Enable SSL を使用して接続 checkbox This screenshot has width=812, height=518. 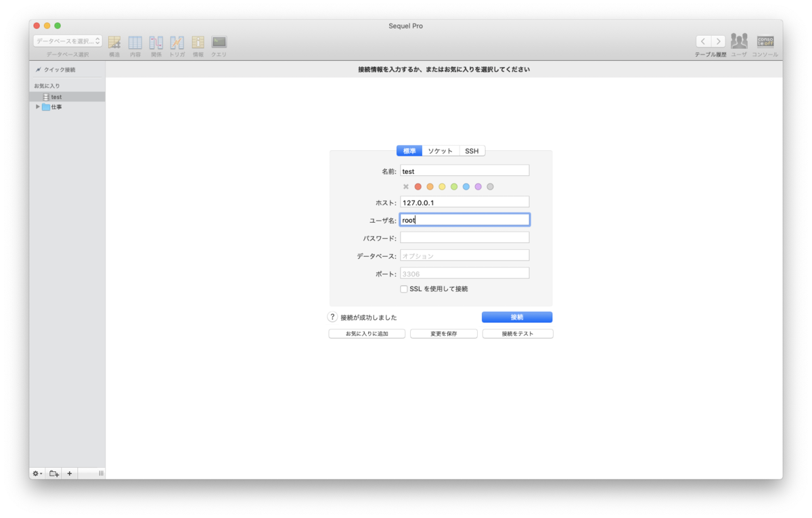pos(404,289)
